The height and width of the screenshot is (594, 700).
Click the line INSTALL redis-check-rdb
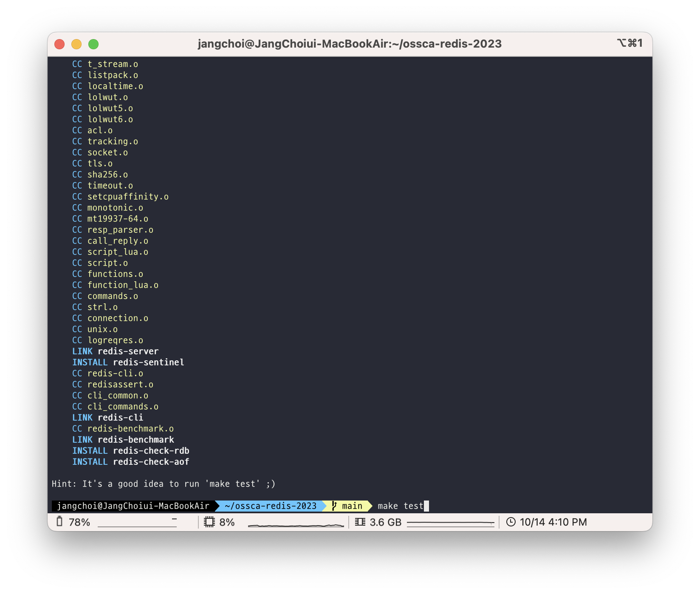click(131, 450)
